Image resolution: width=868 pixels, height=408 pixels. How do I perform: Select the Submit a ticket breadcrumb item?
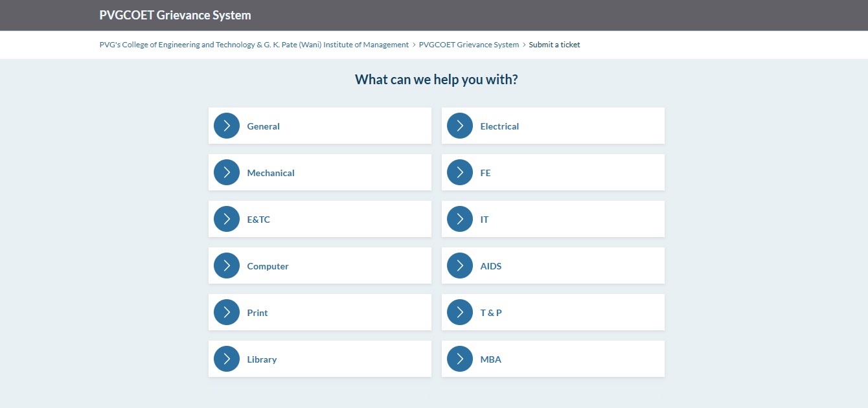[554, 44]
